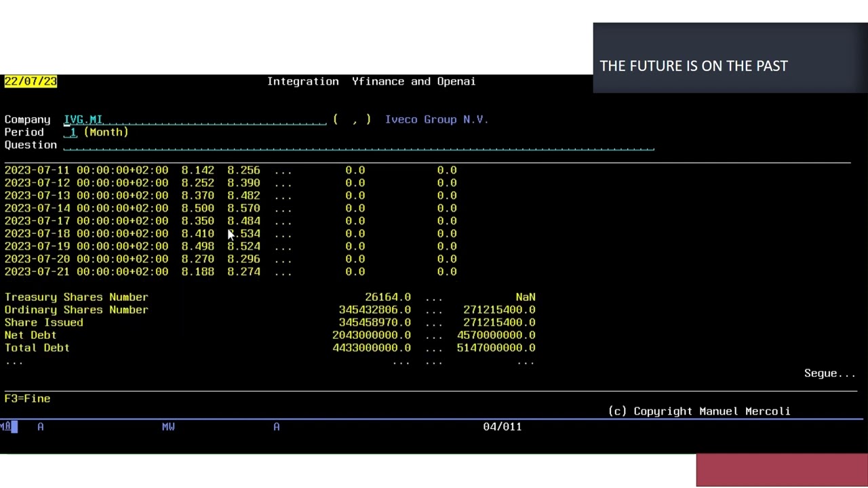Click the cursor position 04/011 in status bar
The height and width of the screenshot is (488, 868).
502,426
